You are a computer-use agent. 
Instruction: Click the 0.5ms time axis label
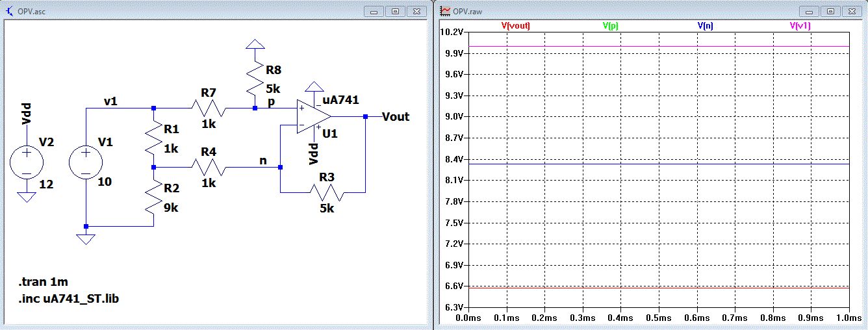pos(658,319)
